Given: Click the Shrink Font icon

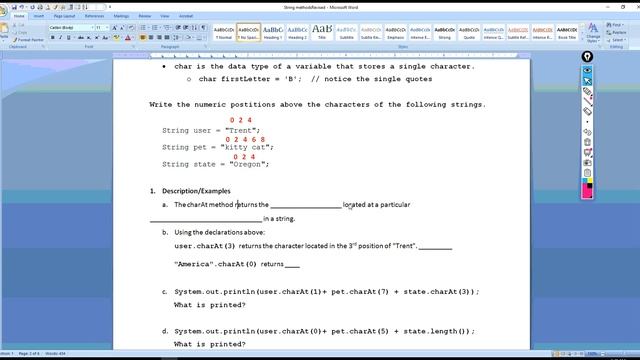Looking at the screenshot, I should [x=122, y=27].
